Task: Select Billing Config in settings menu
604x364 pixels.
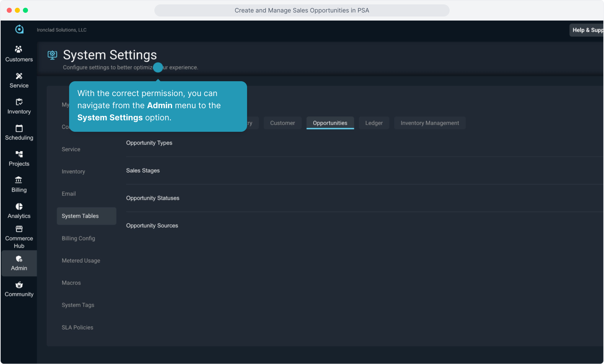Action: (78, 238)
